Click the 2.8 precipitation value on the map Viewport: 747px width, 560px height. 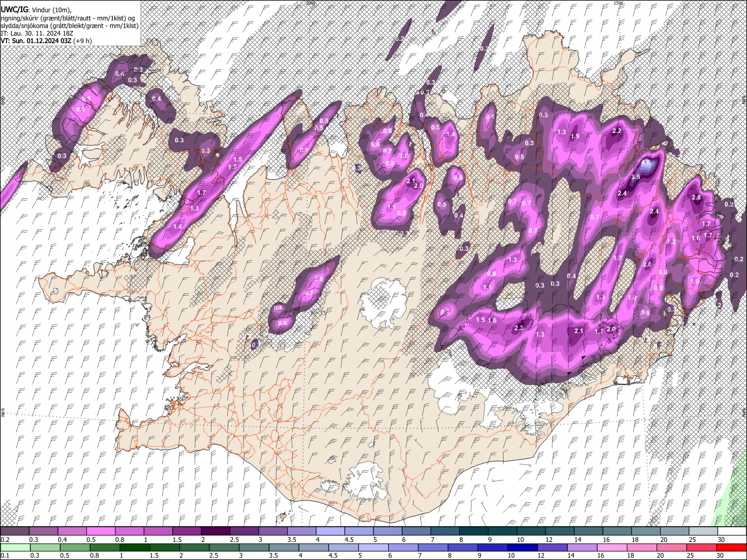pos(696,198)
